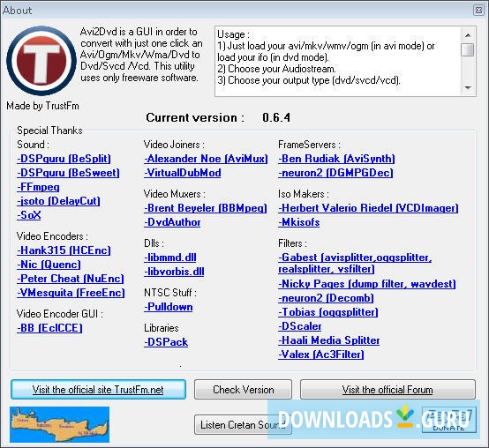The image size is (489, 448).
Task: Open jsoto (DelayCut) link
Action: click(x=58, y=201)
